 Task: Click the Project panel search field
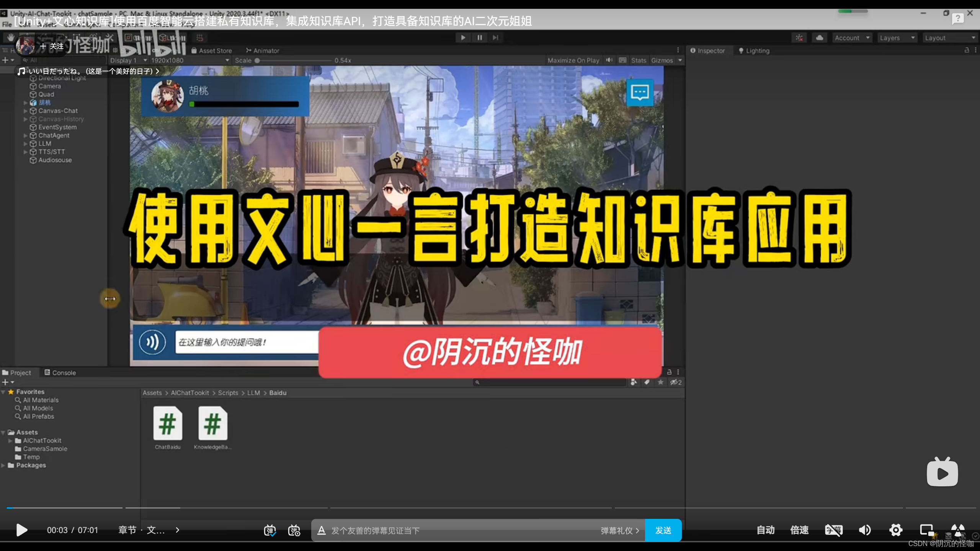click(x=550, y=382)
